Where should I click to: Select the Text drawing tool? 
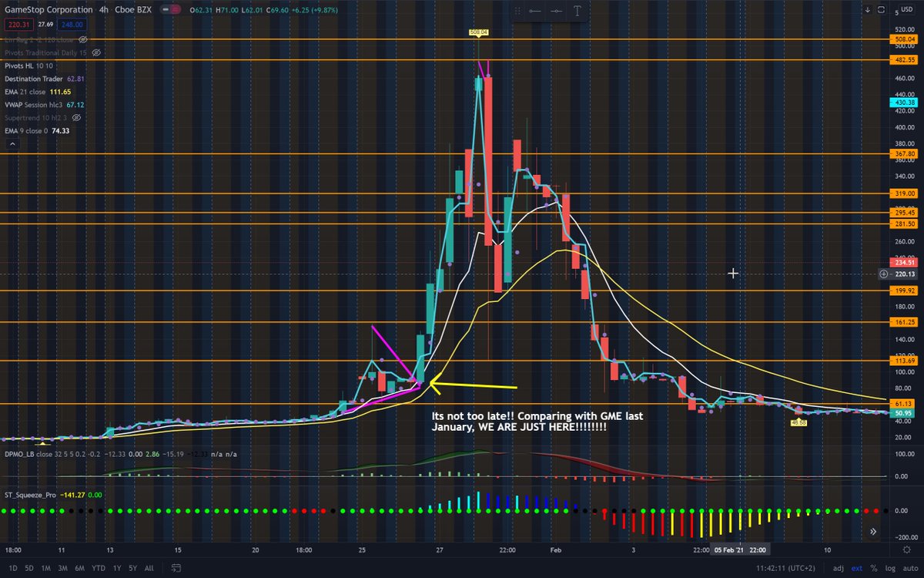click(x=577, y=12)
